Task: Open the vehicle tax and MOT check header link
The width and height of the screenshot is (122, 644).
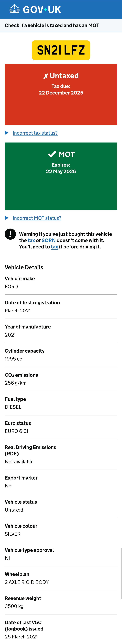Action: (x=52, y=25)
